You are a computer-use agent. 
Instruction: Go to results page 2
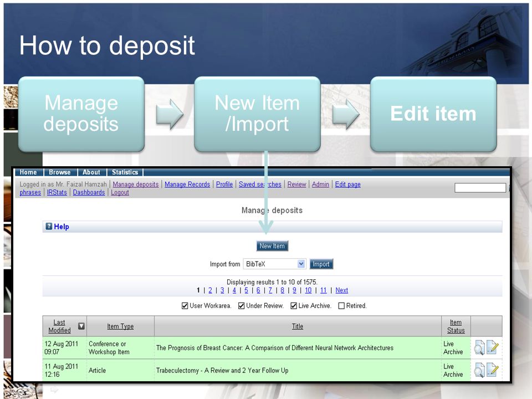point(210,290)
